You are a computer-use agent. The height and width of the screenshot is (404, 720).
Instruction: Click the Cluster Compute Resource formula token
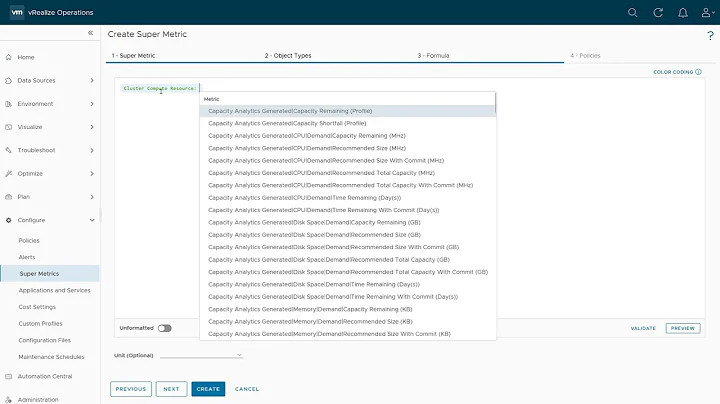(x=159, y=88)
